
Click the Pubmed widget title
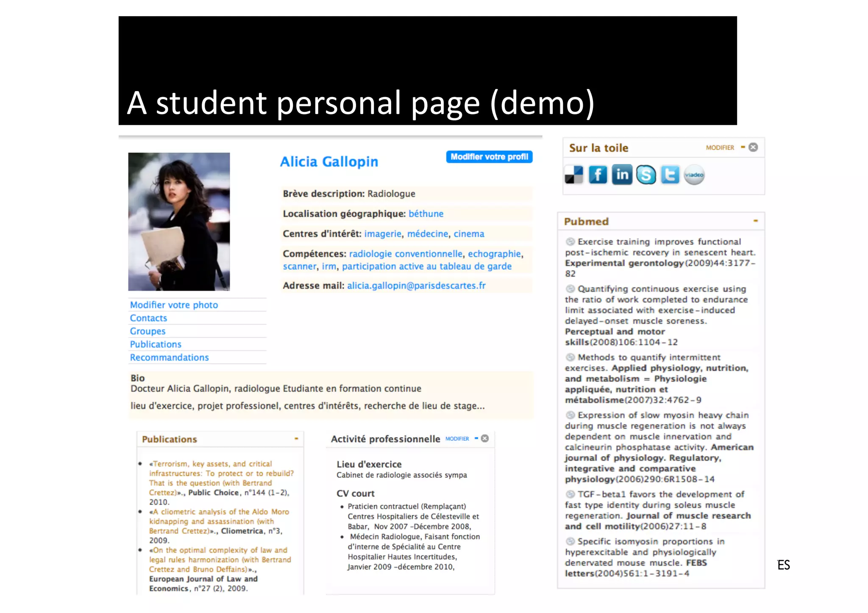pyautogui.click(x=586, y=222)
